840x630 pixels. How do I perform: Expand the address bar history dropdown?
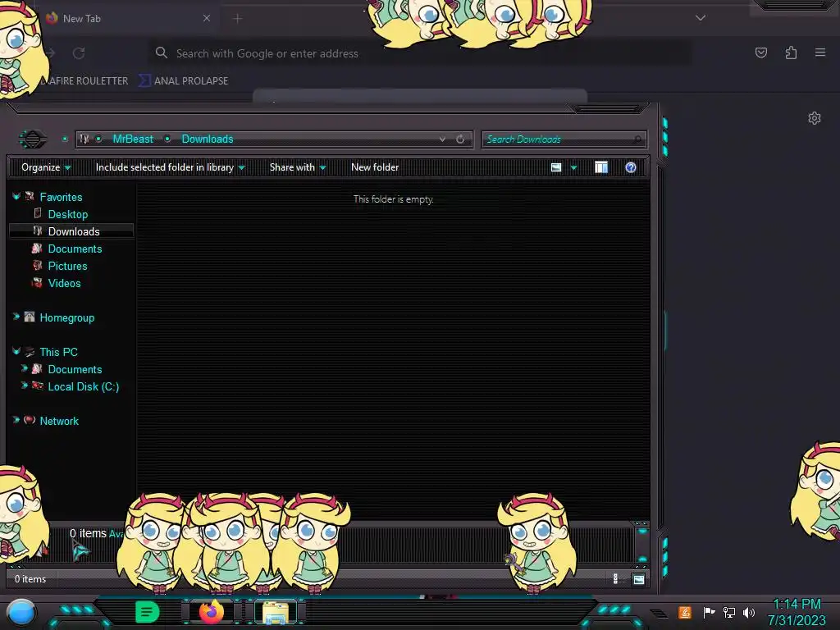pos(442,139)
